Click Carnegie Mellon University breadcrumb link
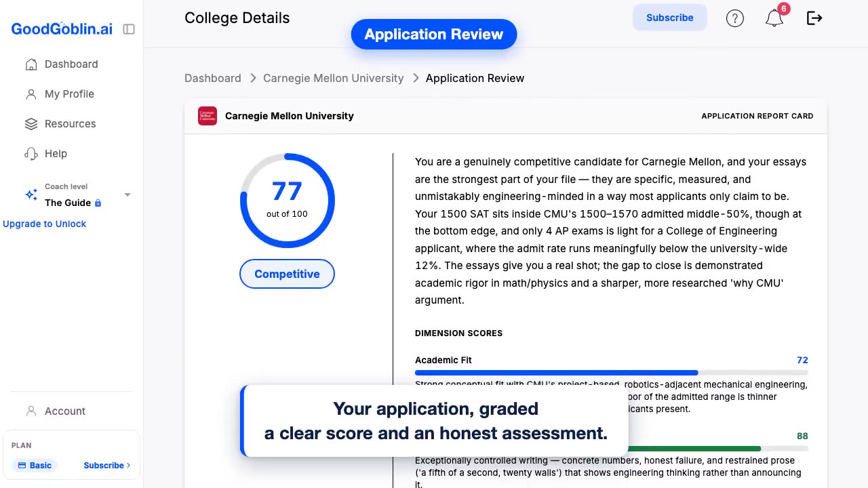 (x=333, y=78)
